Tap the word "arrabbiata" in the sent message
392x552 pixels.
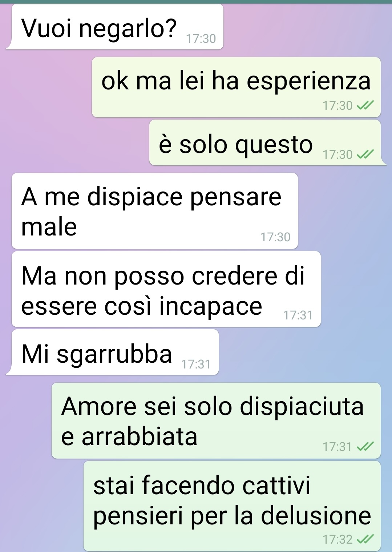pos(140,436)
